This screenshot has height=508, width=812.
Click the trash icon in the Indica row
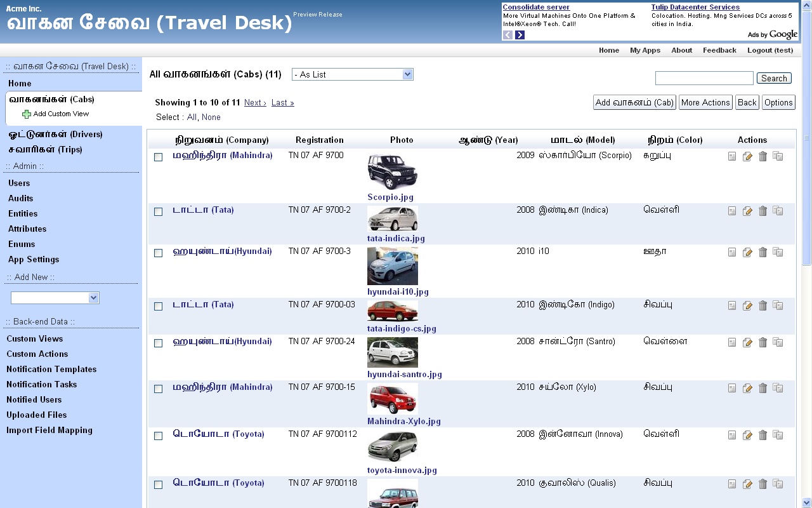pyautogui.click(x=763, y=211)
